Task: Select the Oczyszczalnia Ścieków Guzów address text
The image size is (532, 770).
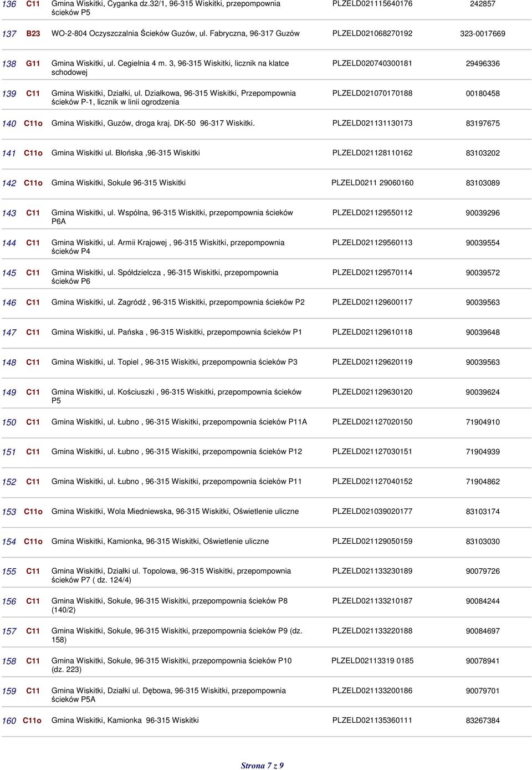Action: coord(175,33)
